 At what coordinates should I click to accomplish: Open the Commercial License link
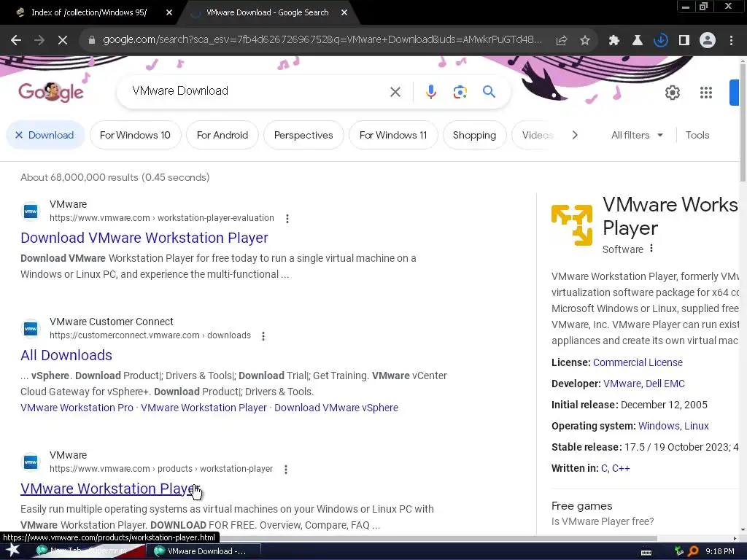pyautogui.click(x=638, y=362)
